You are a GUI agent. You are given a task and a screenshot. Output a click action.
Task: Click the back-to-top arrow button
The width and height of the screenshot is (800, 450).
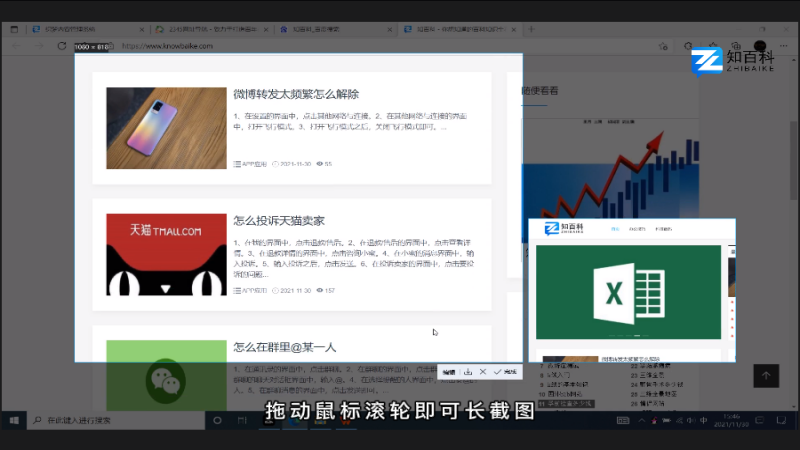point(766,376)
